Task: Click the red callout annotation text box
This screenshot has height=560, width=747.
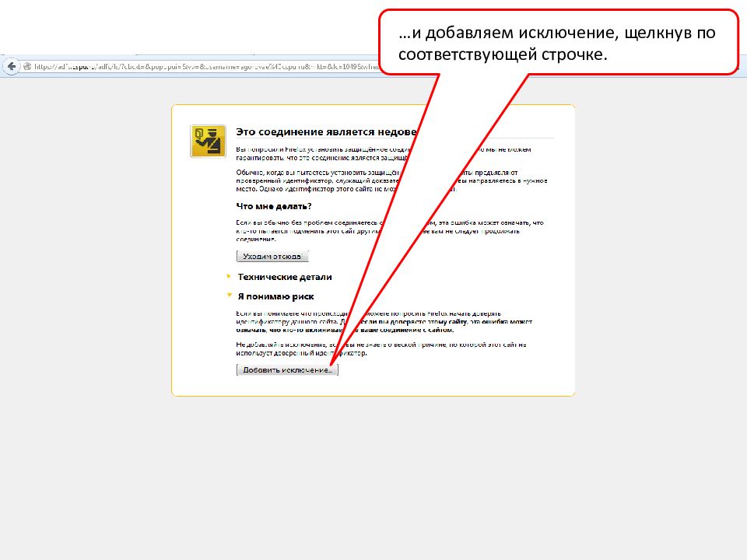Action: pos(557,43)
